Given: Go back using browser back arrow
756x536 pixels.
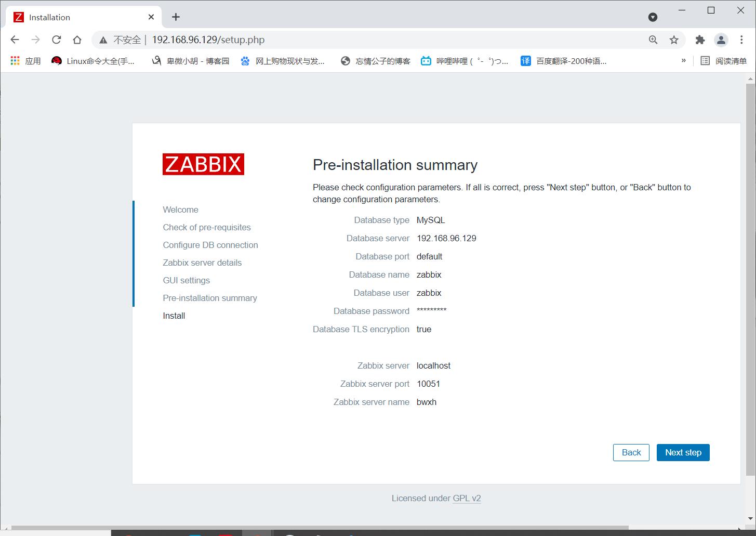Looking at the screenshot, I should pos(15,40).
